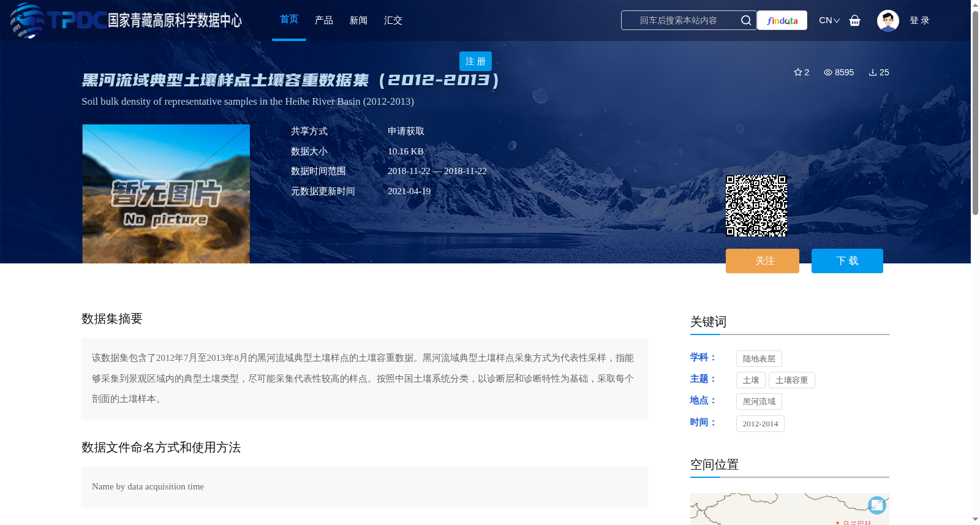Click the eye view count 8595
Viewport: 980px width, 525px height.
pyautogui.click(x=839, y=72)
